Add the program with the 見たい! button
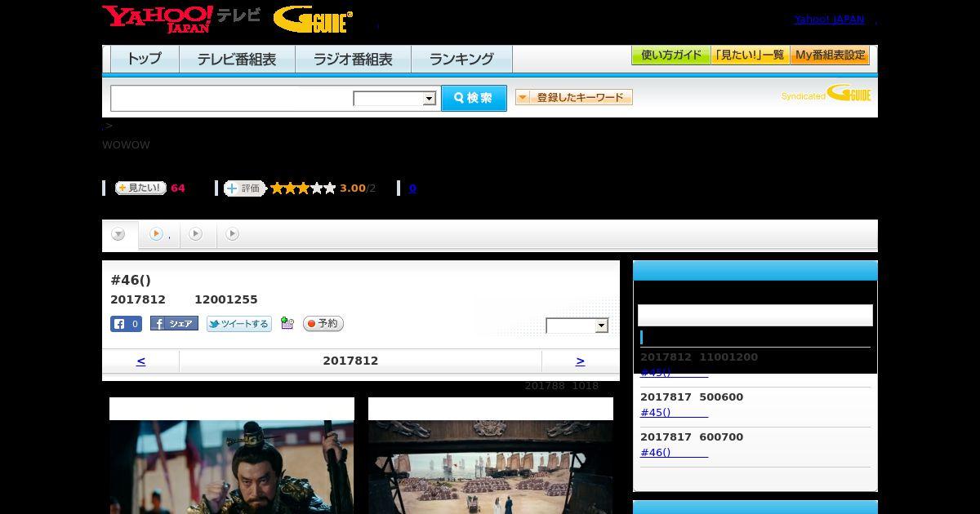Screen dimensions: 980x514 click(140, 188)
